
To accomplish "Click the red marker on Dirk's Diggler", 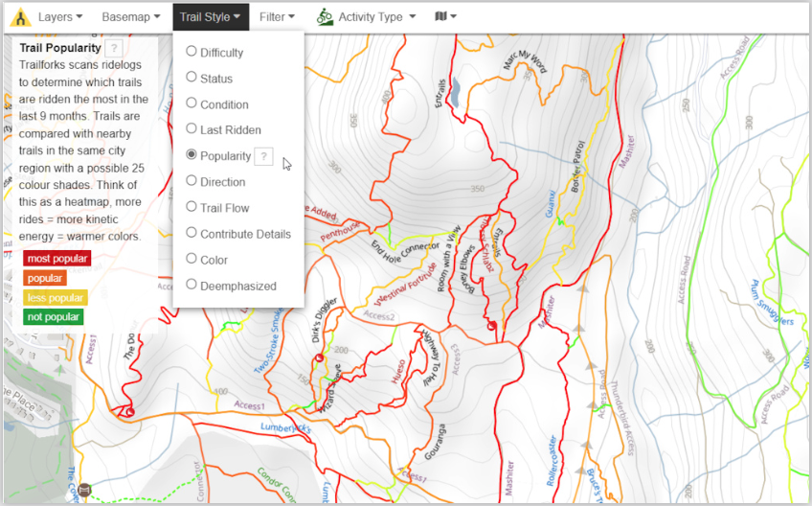I will coord(320,357).
